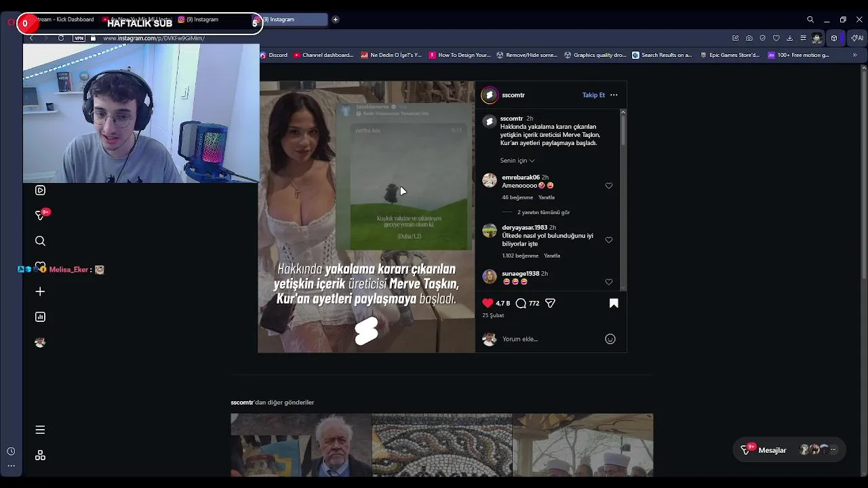Open Instagram search in the sidebar
The width and height of the screenshot is (868, 488).
40,241
